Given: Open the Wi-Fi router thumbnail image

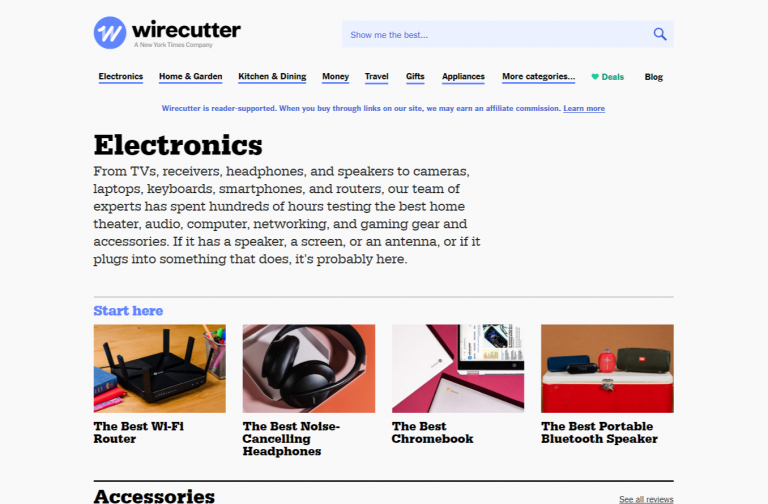Looking at the screenshot, I should [x=160, y=368].
